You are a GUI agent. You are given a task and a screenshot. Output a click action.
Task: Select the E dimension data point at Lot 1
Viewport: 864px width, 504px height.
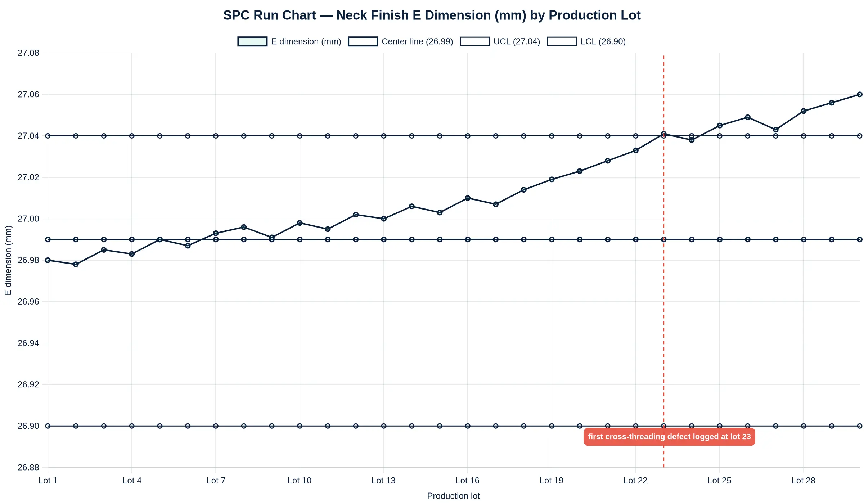pyautogui.click(x=48, y=260)
